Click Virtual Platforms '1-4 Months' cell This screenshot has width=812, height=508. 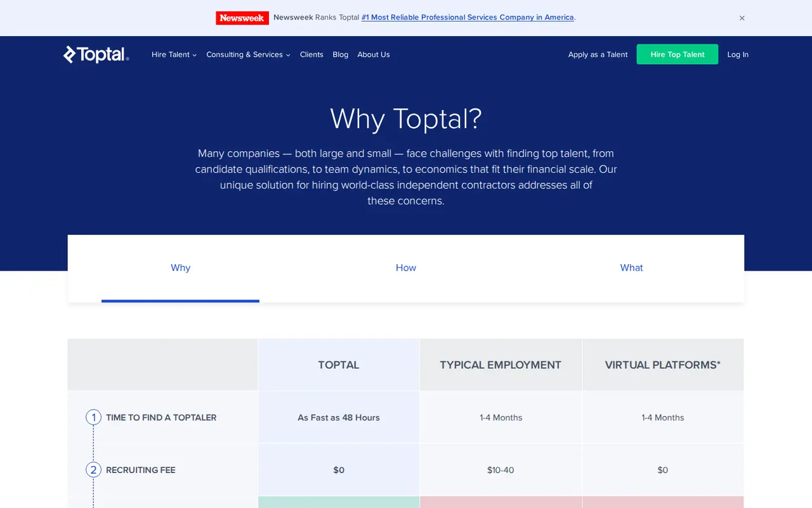coord(663,417)
